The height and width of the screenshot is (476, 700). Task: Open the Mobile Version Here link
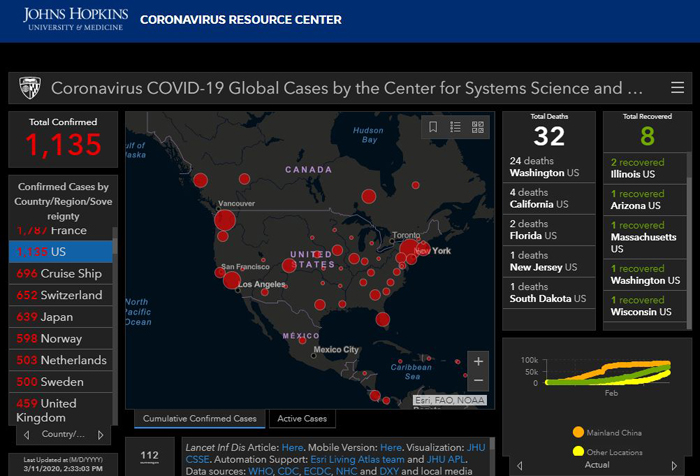coord(391,447)
